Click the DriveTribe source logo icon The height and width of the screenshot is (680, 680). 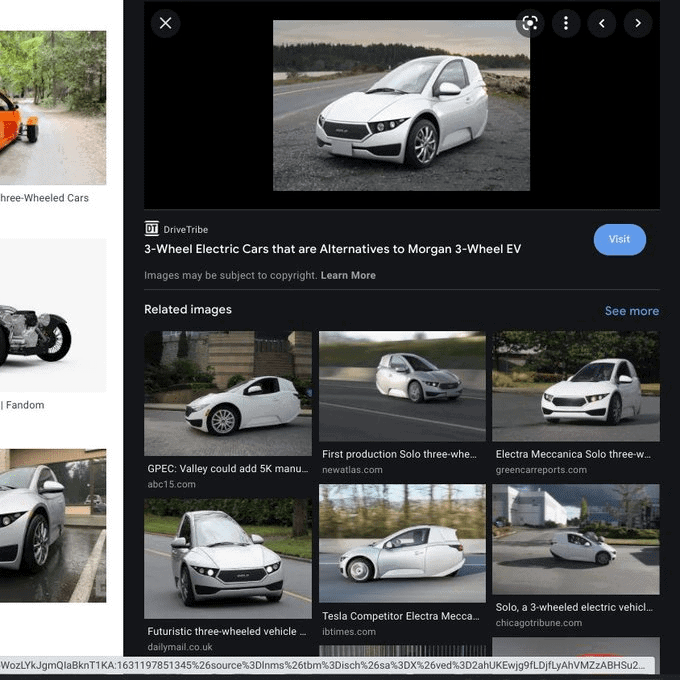tap(152, 229)
